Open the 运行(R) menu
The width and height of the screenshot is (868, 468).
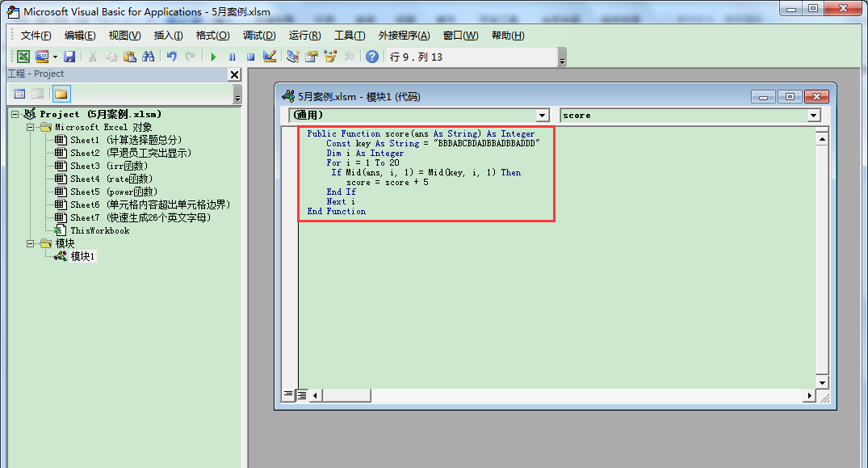pos(304,36)
